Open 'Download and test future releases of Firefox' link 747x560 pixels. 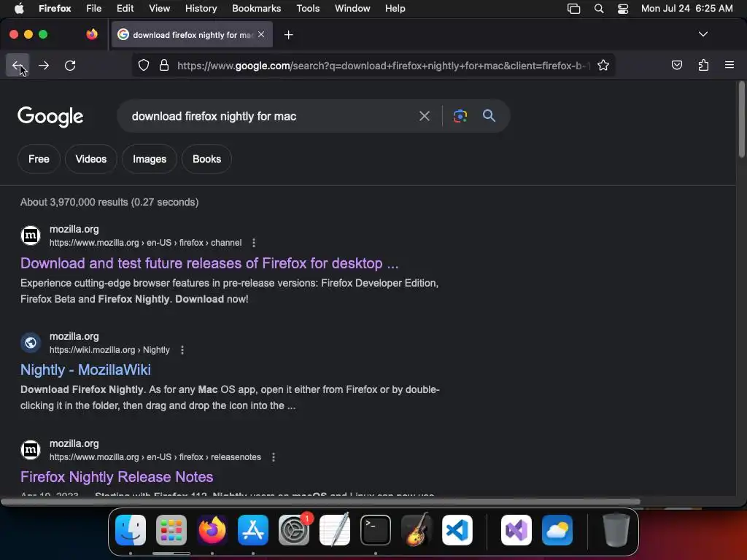[209, 263]
